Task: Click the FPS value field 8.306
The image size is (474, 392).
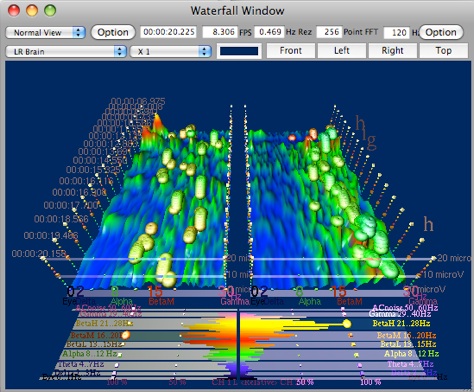Action: click(x=220, y=32)
